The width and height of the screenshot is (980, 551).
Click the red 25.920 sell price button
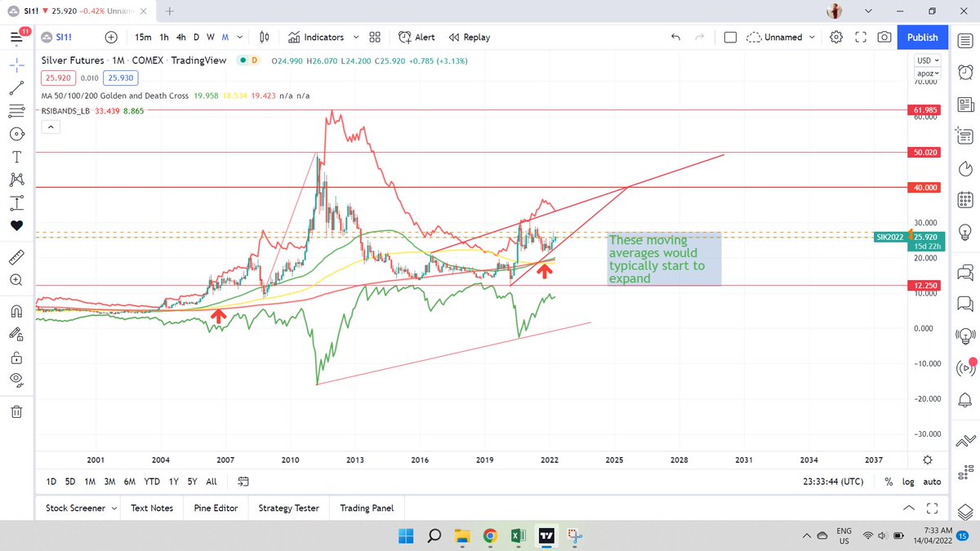tap(58, 78)
